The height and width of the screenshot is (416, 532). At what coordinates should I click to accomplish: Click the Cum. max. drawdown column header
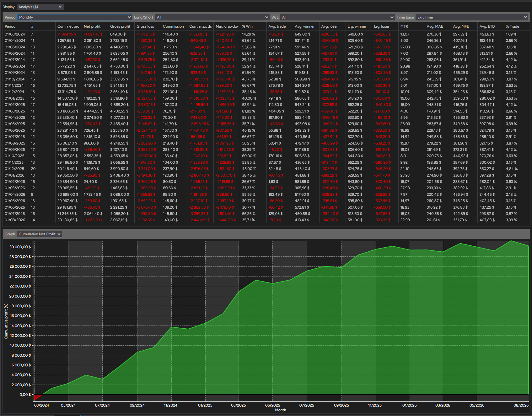[201, 26]
